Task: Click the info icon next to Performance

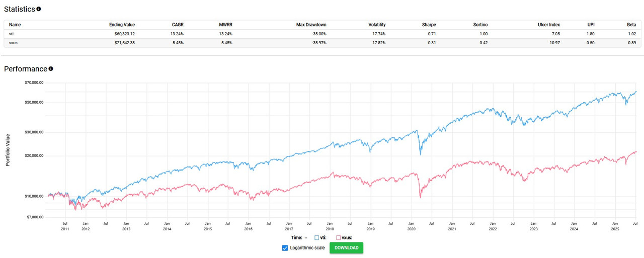Action: click(51, 69)
